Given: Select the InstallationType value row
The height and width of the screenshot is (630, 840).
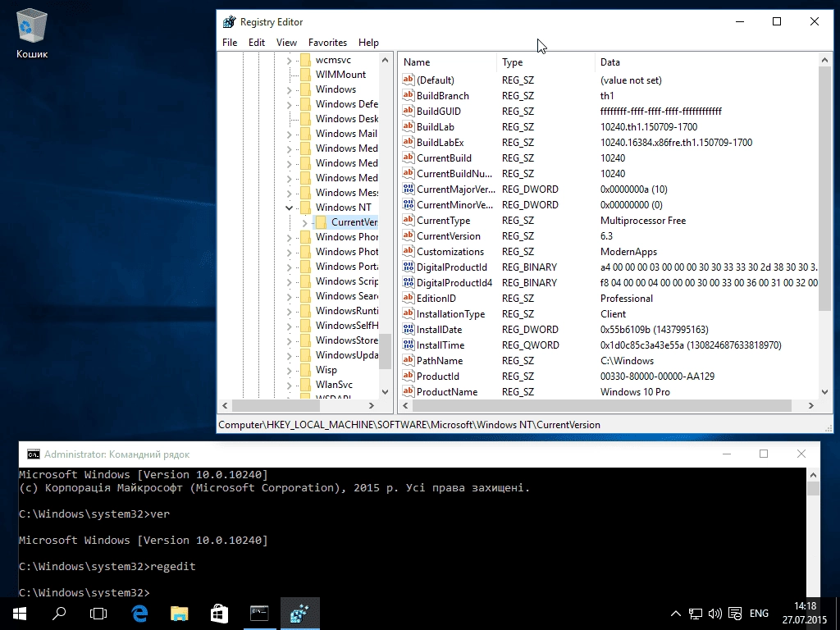Looking at the screenshot, I should pyautogui.click(x=609, y=313).
